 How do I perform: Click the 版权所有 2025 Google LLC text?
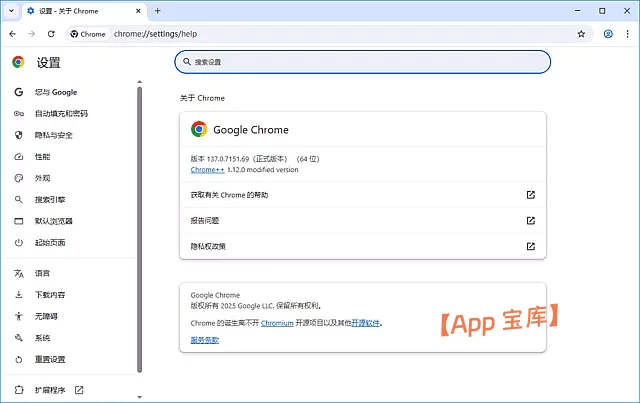256,306
